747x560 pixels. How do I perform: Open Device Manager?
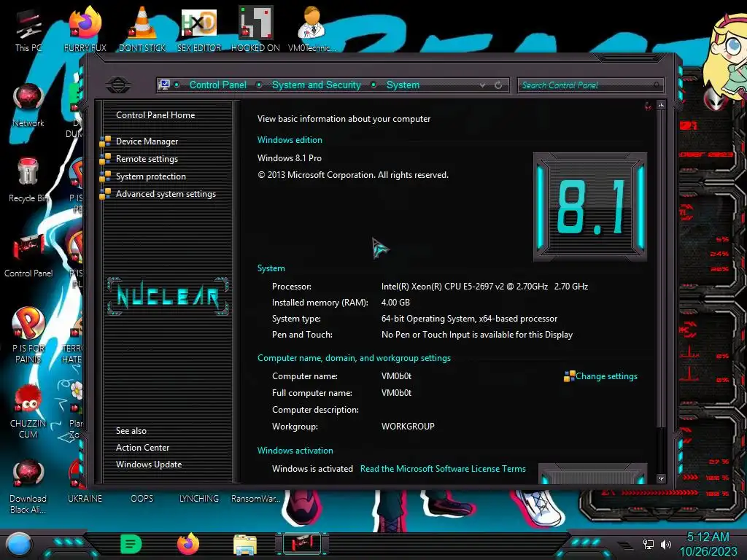click(147, 141)
